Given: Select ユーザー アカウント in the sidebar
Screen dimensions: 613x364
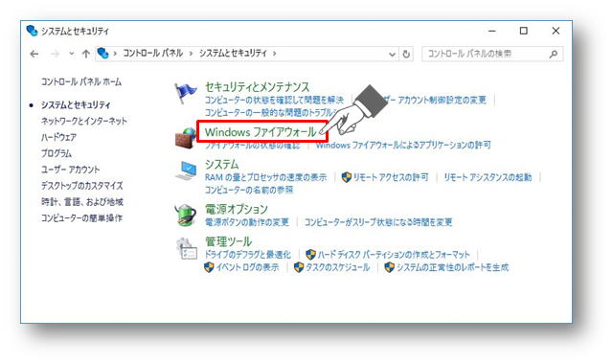Looking at the screenshot, I should click(70, 170).
